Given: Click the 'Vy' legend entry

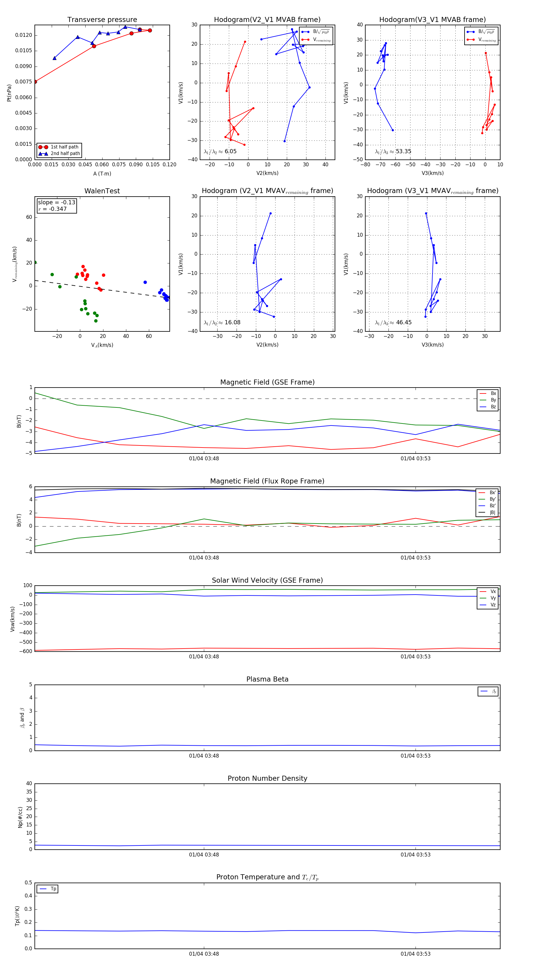Looking at the screenshot, I should point(488,598).
